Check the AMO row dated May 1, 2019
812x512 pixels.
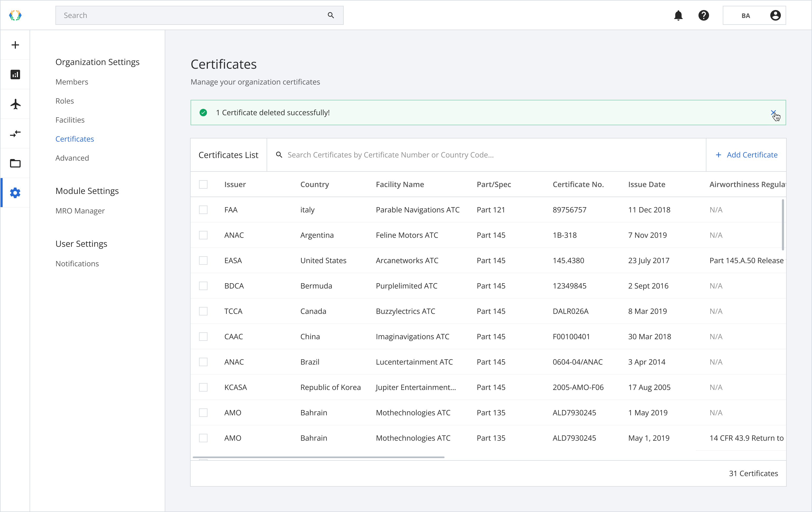pyautogui.click(x=203, y=438)
